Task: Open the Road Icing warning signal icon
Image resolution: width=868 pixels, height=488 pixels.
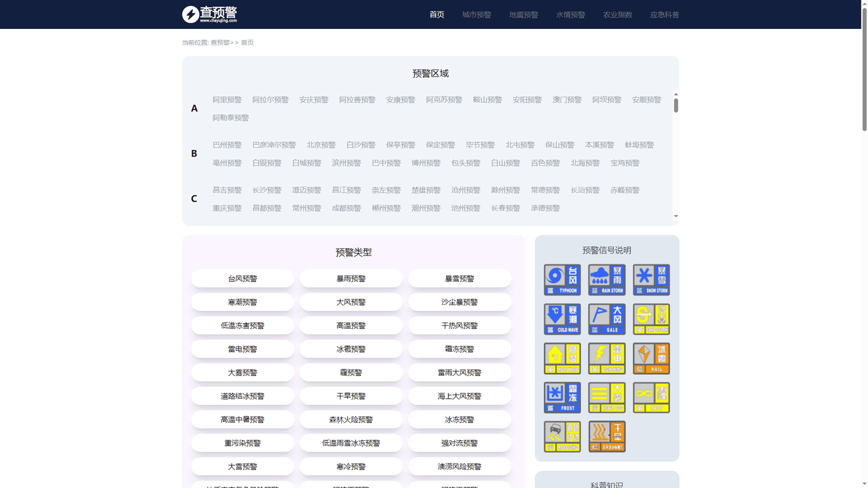Action: (x=562, y=437)
